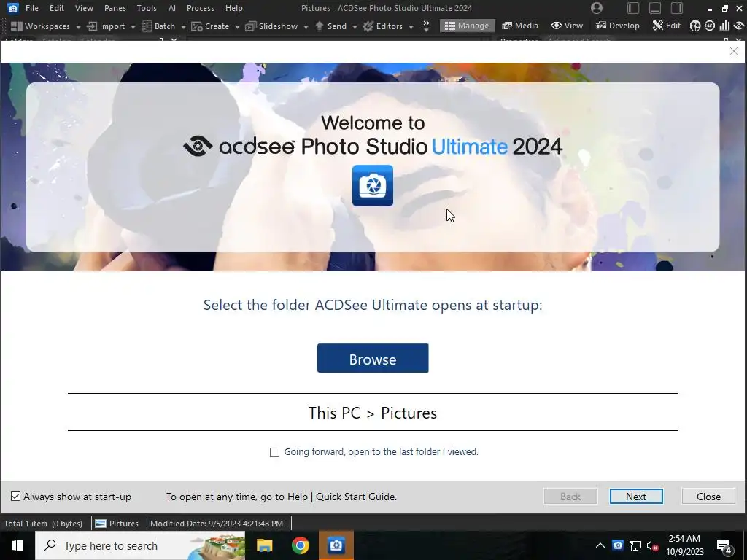Expand the Workspaces dropdown arrow
Screen dimensions: 747x560
coord(78,27)
